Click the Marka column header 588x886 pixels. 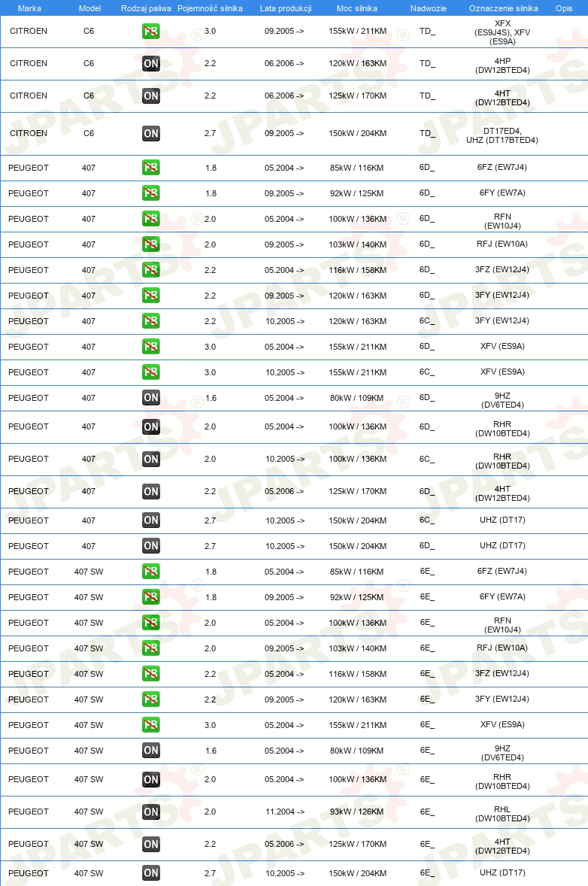(x=29, y=8)
